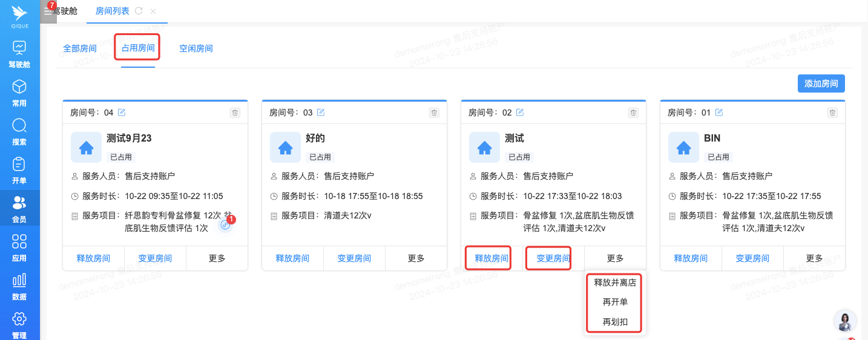The width and height of the screenshot is (868, 340).
Task: Switch to the 空闲房间 tab
Action: 196,48
